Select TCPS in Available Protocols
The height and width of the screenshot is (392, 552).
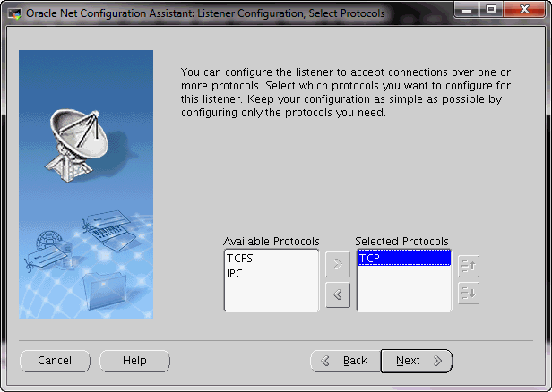pyautogui.click(x=272, y=259)
